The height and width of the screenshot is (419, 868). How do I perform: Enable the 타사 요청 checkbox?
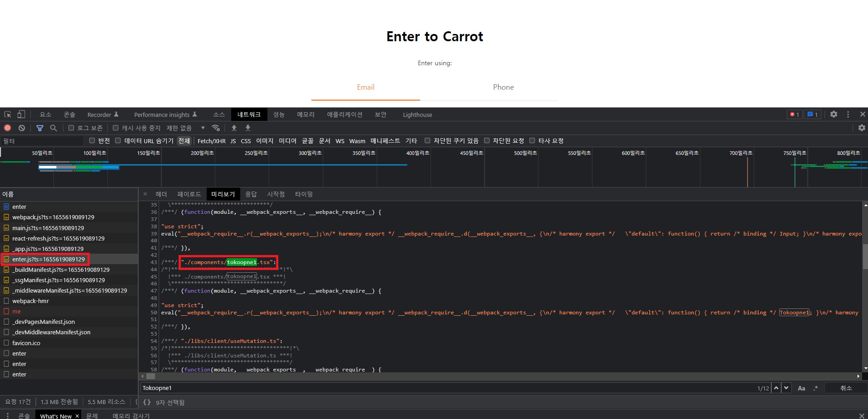coord(532,140)
